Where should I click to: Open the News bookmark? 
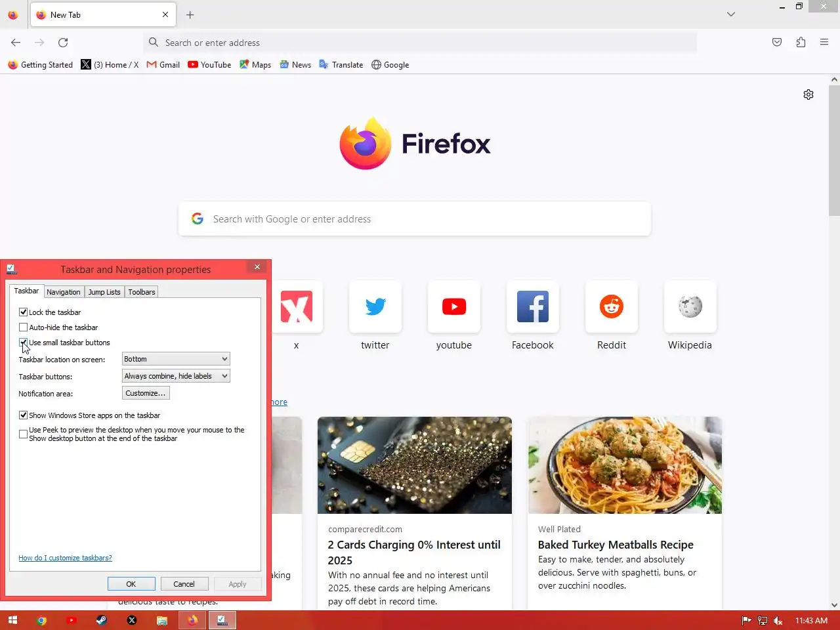[x=295, y=65]
